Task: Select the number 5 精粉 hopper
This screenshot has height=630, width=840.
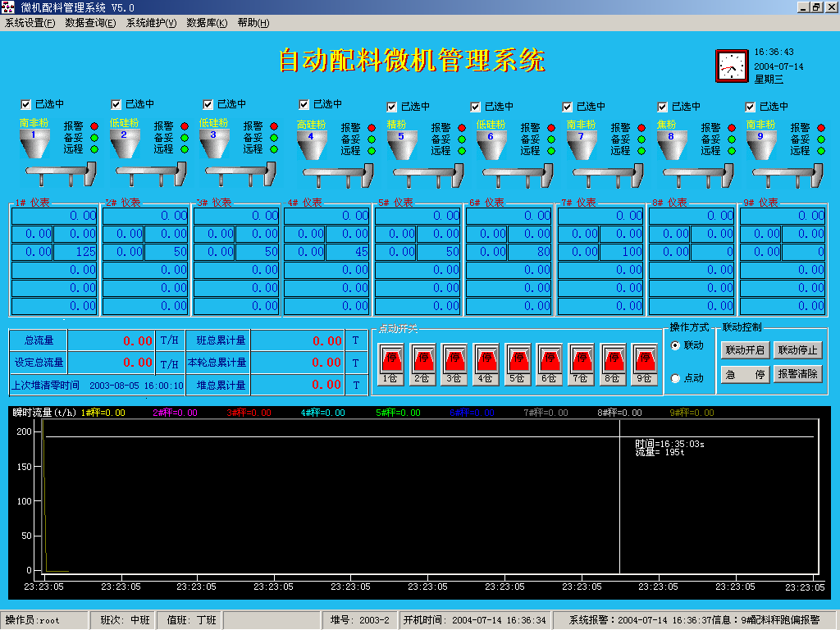Action: click(x=400, y=145)
